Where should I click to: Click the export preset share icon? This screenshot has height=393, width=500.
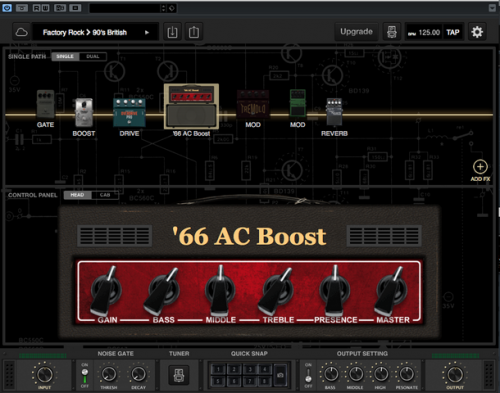(194, 32)
